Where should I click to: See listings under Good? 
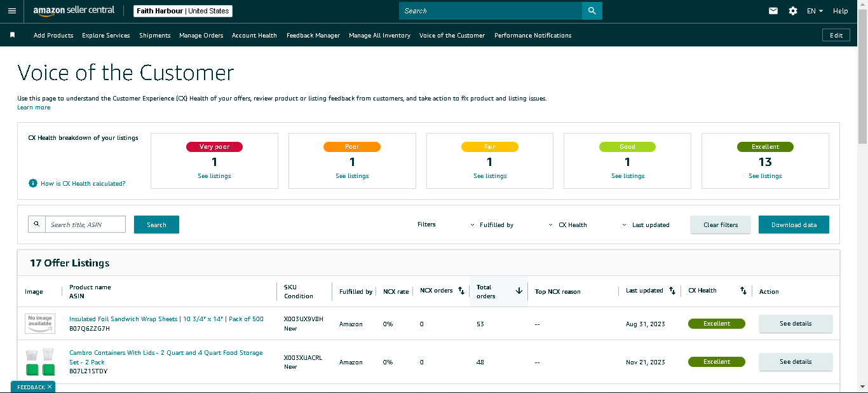pos(628,176)
